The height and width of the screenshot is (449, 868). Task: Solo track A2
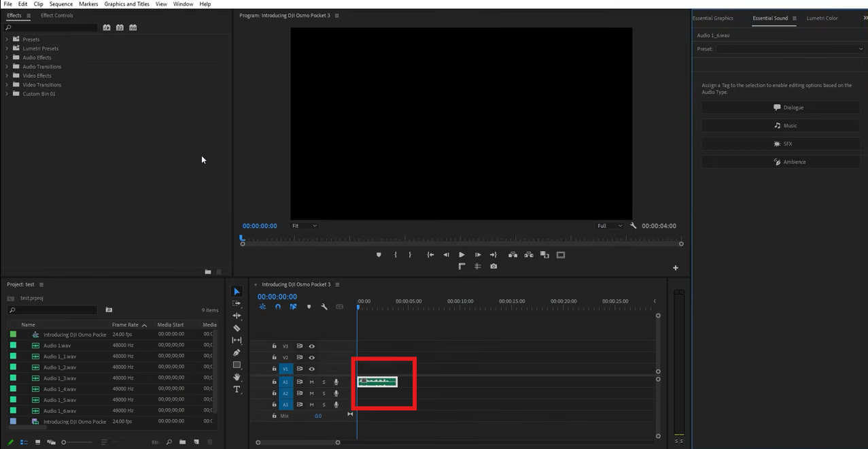pyautogui.click(x=324, y=394)
